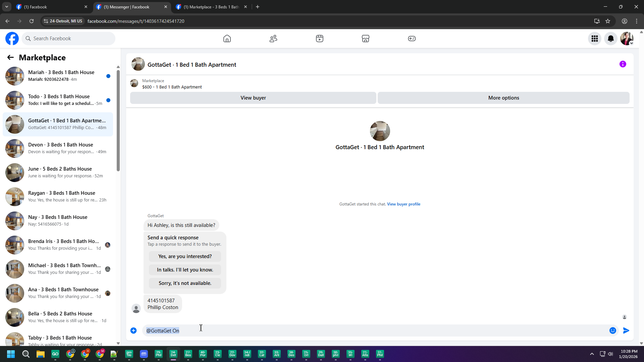Open Windows taskbar Search
644x362 pixels.
click(x=26, y=354)
